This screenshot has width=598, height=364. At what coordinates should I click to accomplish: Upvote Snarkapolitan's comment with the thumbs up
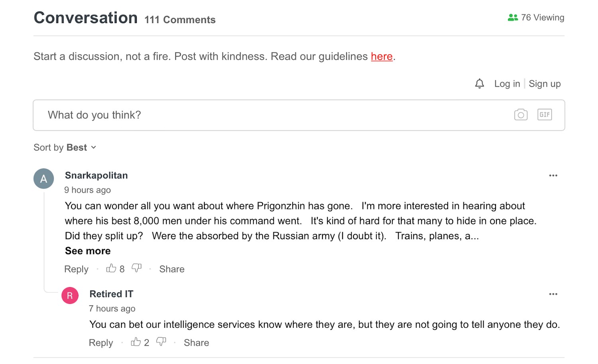click(112, 268)
